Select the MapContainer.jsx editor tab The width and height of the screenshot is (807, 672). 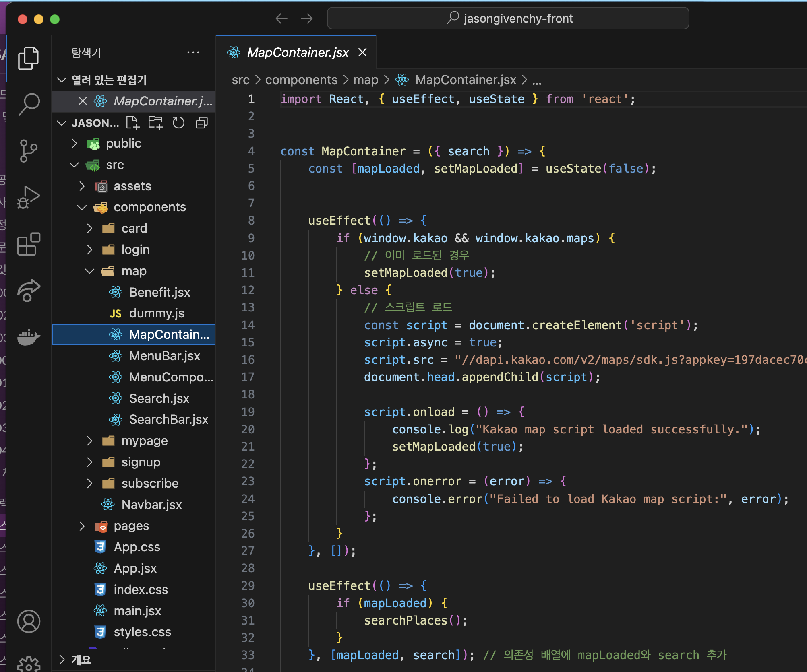click(x=298, y=52)
